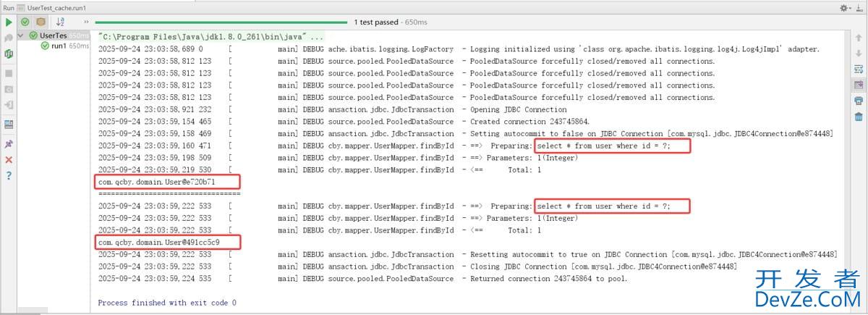868x315 pixels.
Task: Toggle Show Passed tests filter
Action: pos(25,22)
